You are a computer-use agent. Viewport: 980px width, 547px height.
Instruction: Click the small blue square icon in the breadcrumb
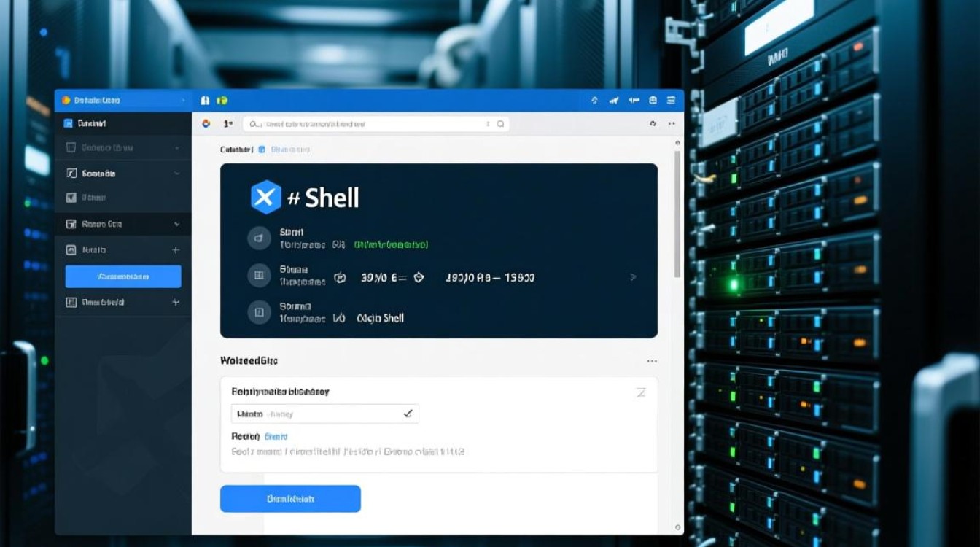[262, 149]
